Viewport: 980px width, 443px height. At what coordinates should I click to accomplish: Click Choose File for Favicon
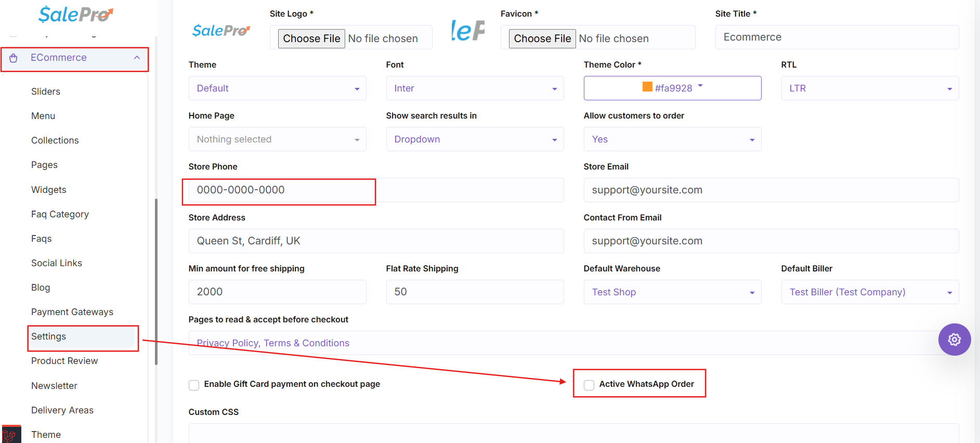pyautogui.click(x=542, y=38)
